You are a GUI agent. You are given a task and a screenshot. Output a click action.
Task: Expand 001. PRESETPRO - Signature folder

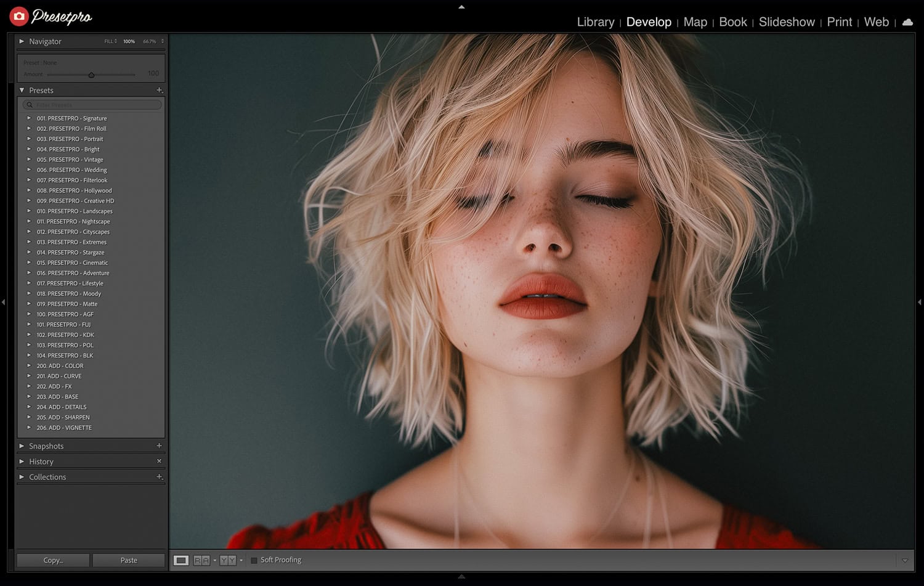pyautogui.click(x=29, y=118)
